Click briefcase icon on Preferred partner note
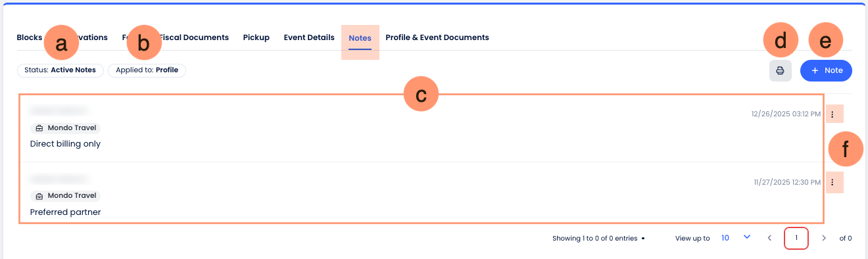This screenshot has width=868, height=259. tap(39, 196)
